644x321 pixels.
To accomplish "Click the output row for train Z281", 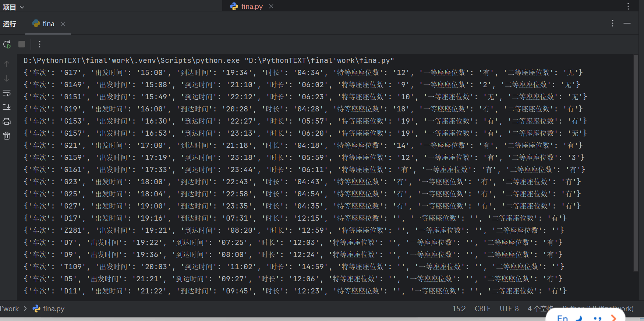I will tap(294, 230).
